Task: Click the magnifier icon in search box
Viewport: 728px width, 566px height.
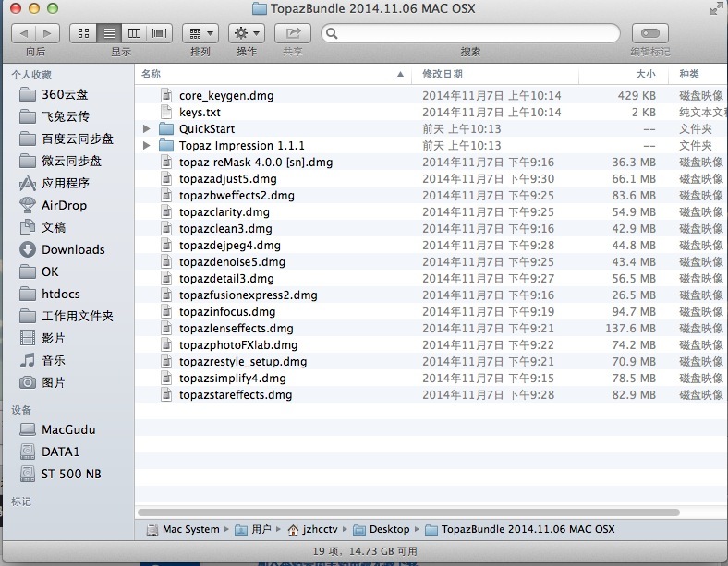Action: [x=332, y=33]
